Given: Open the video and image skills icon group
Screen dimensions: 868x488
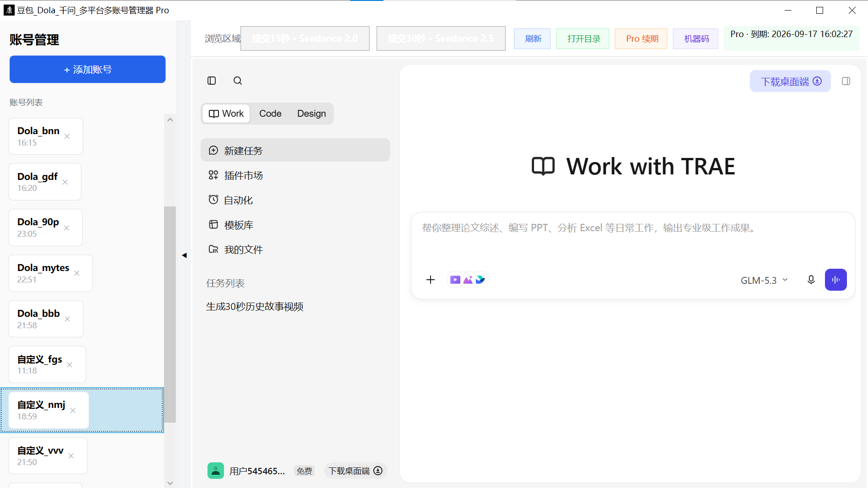Looking at the screenshot, I should 468,280.
